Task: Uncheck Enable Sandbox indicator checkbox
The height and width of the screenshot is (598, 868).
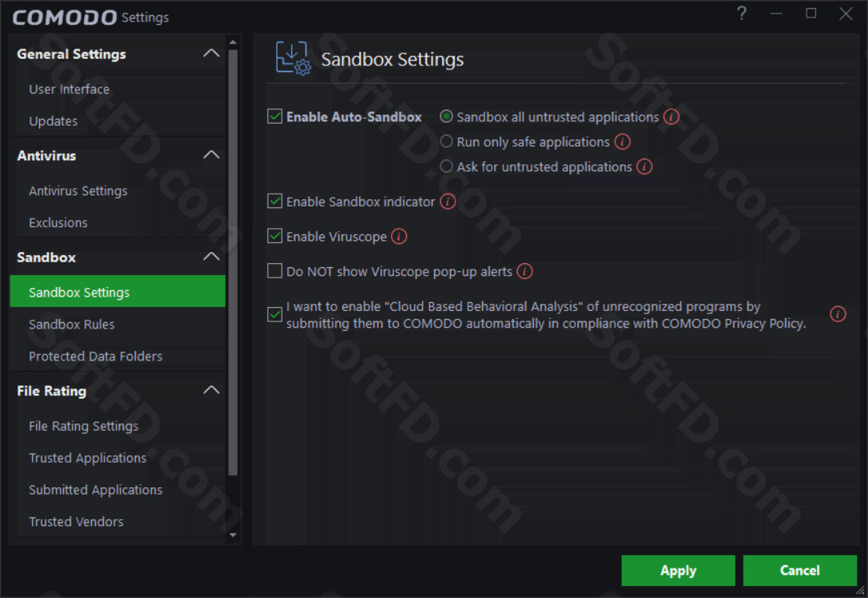Action: click(275, 201)
